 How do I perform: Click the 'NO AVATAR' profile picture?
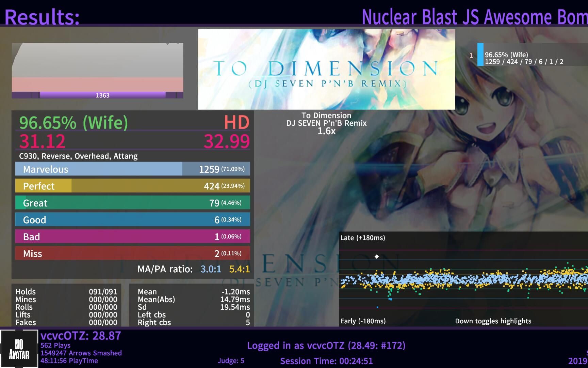coord(19,349)
